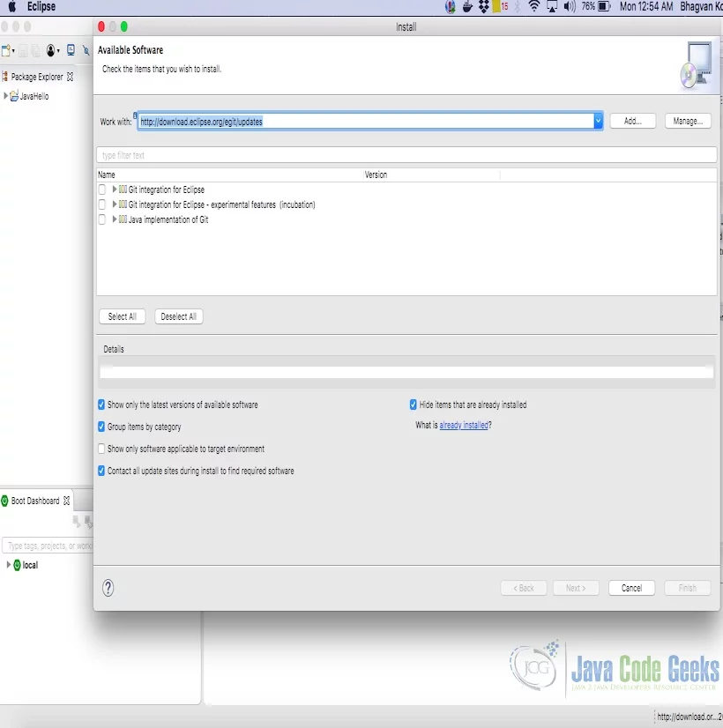Select the JavaHello project icon
Image resolution: width=723 pixels, height=728 pixels.
coord(14,96)
